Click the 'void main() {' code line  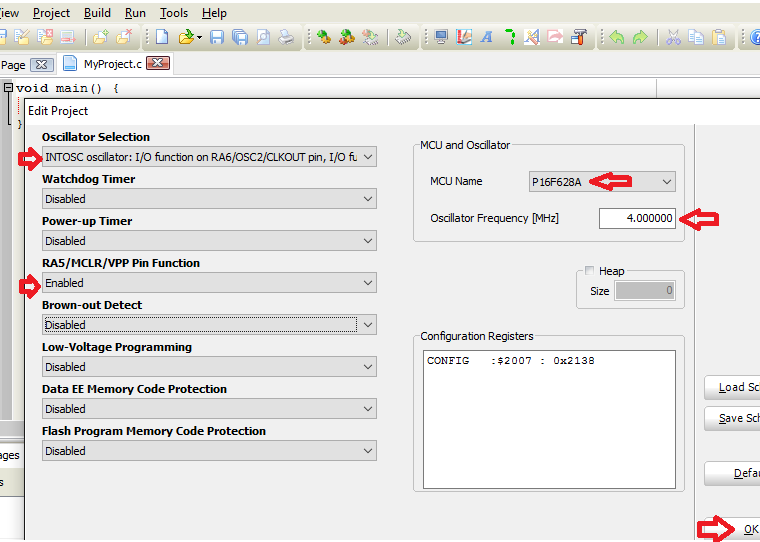(x=67, y=88)
